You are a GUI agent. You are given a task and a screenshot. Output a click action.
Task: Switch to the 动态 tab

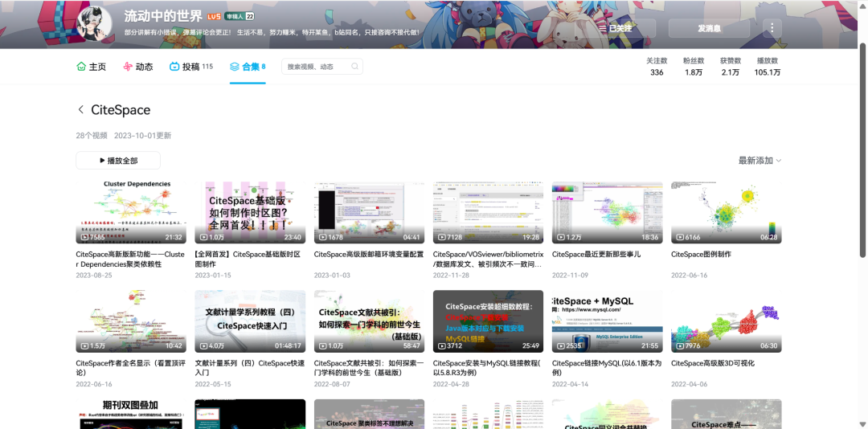[138, 67]
